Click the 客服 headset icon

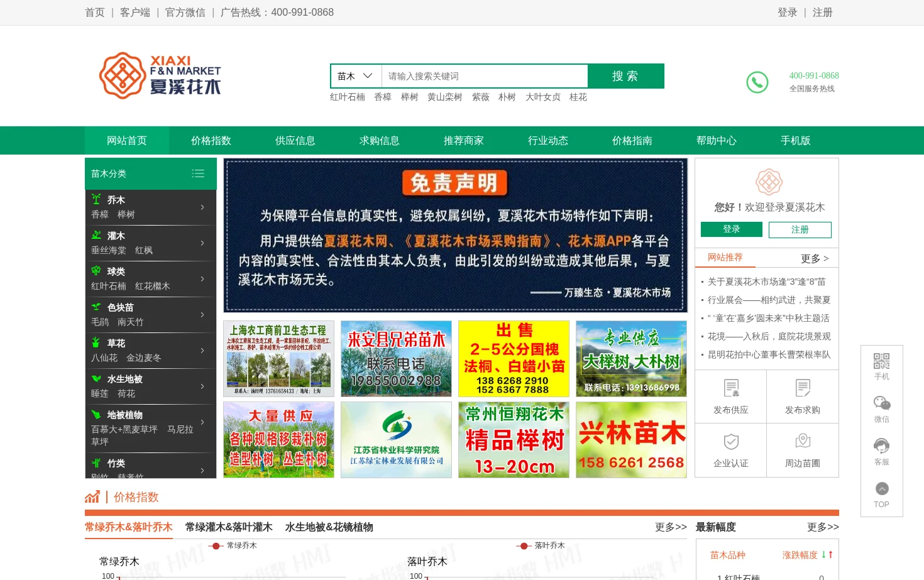881,446
